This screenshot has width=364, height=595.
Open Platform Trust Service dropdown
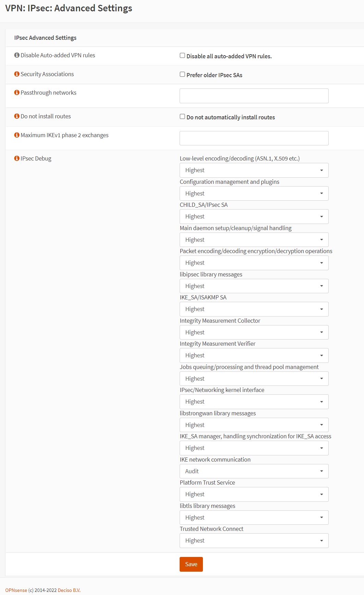254,495
